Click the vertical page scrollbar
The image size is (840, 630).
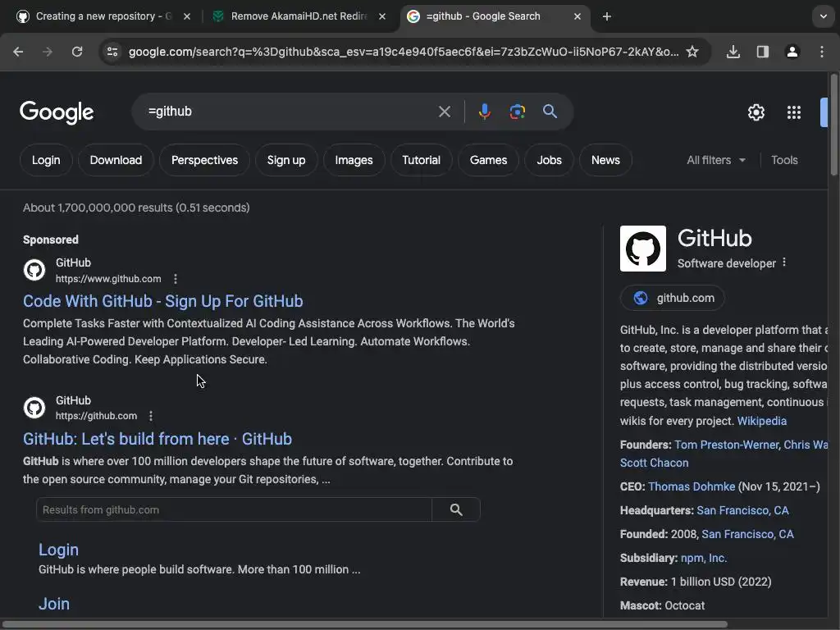pos(833,125)
